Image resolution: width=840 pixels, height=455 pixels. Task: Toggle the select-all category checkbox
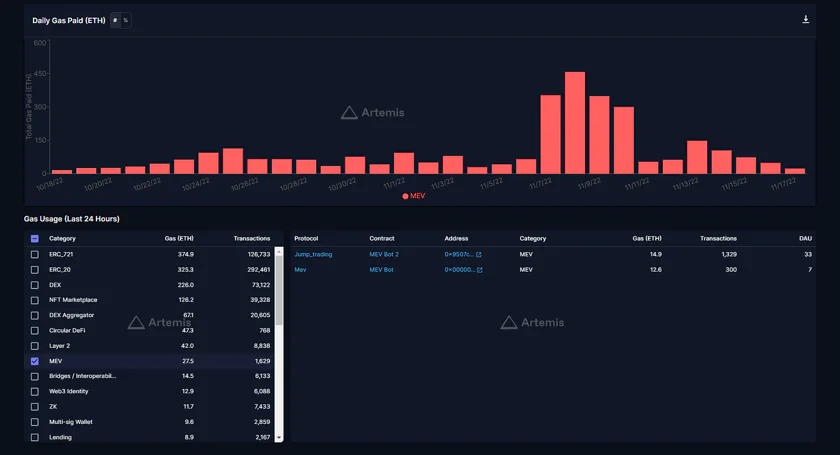[x=35, y=238]
